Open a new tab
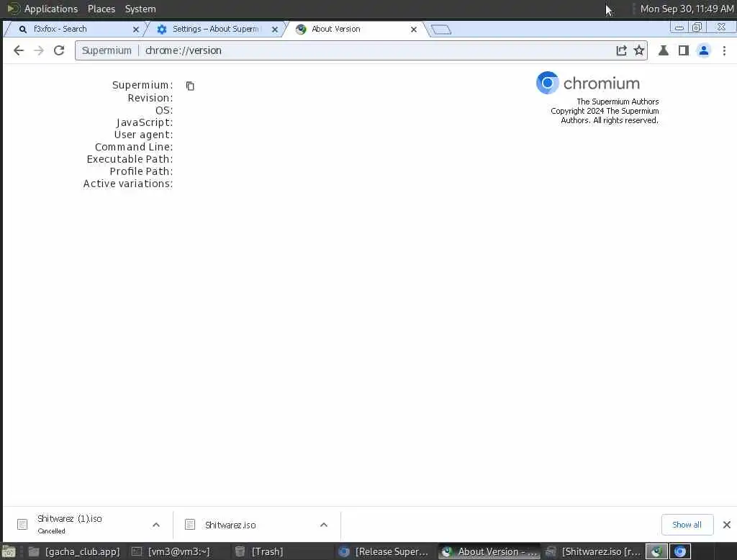Image resolution: width=737 pixels, height=560 pixels. click(x=440, y=30)
